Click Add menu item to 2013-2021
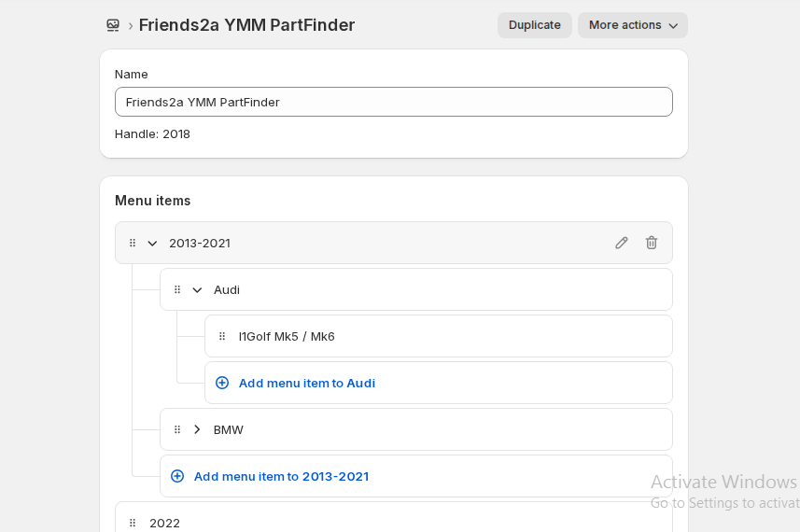The image size is (800, 532). (281, 476)
